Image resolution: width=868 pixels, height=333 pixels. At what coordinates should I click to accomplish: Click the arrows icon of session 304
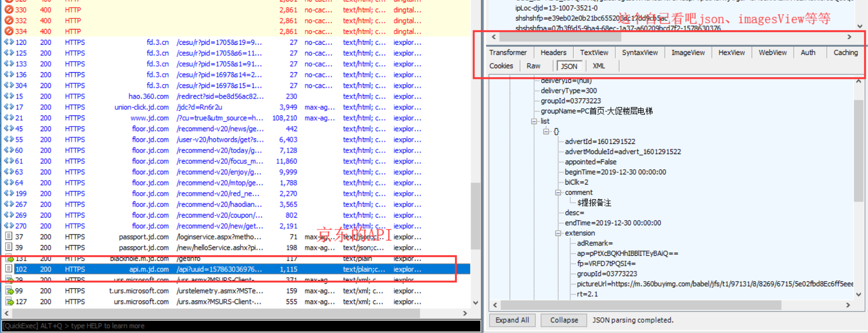tap(9, 85)
